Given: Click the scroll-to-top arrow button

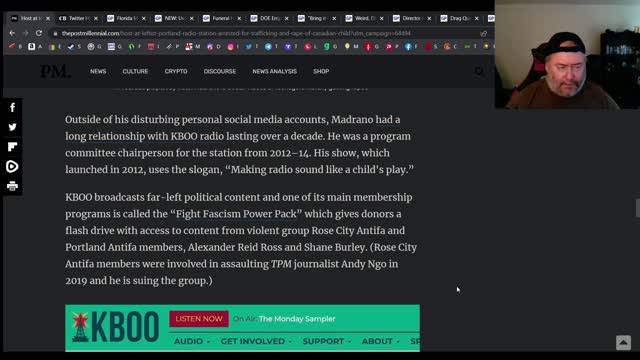Looking at the screenshot, I should 623,342.
